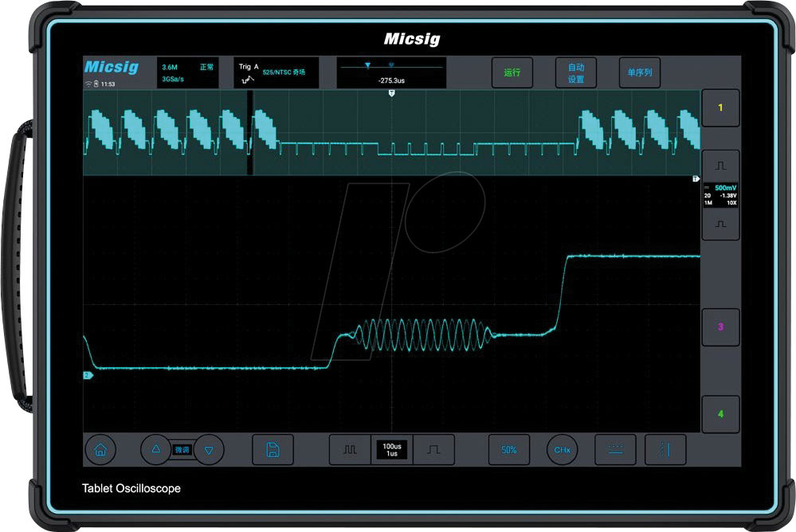Open the Trig A 525/NTSC source selector
Image resolution: width=796 pixels, height=532 pixels.
point(277,72)
